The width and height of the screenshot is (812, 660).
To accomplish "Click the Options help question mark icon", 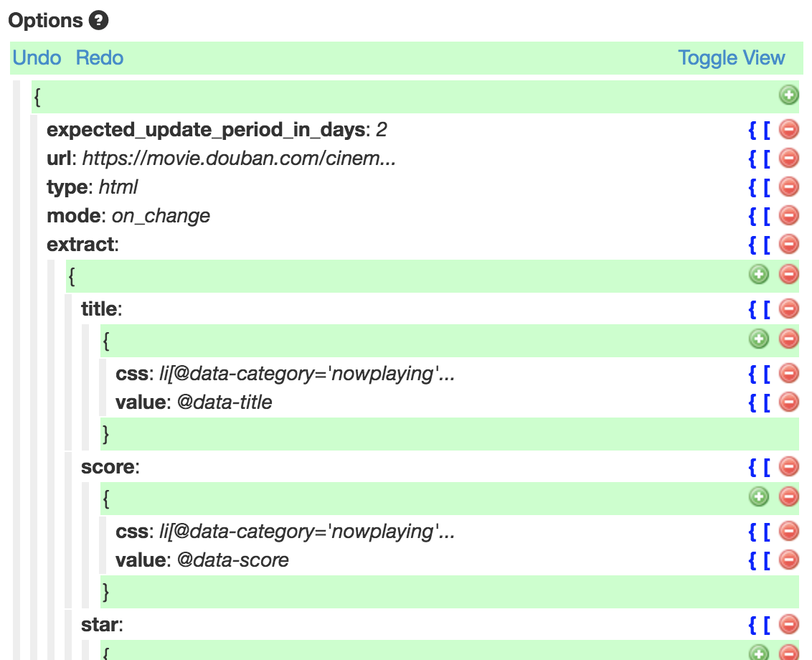I will [99, 20].
